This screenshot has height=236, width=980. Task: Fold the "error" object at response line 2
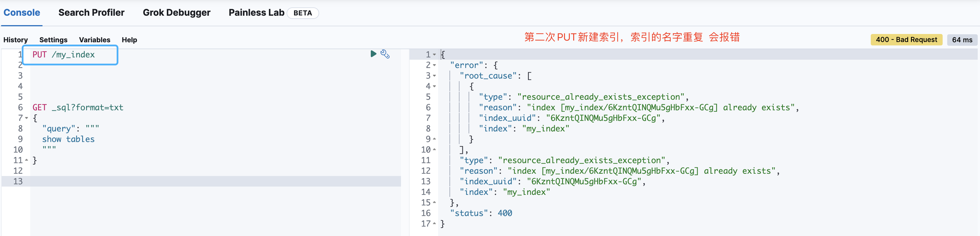434,65
